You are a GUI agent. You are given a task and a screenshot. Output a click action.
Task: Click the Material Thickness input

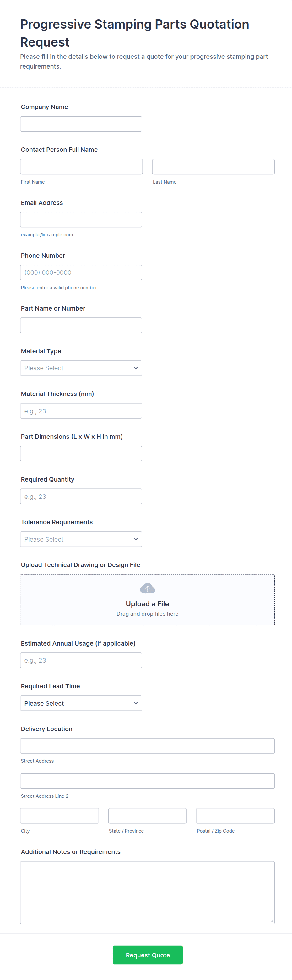pos(81,411)
